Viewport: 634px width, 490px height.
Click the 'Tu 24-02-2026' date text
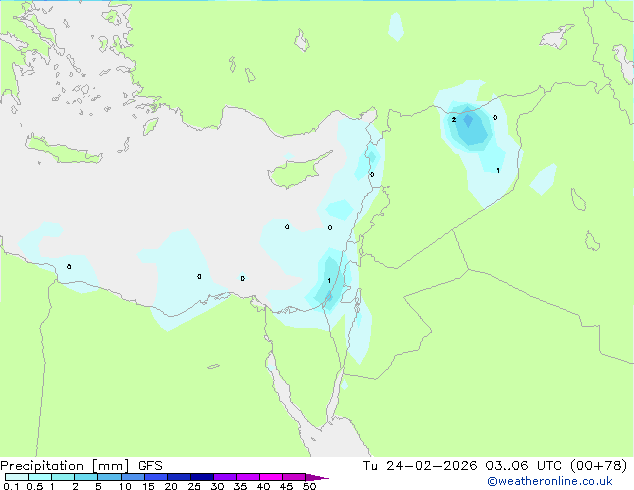coord(420,466)
